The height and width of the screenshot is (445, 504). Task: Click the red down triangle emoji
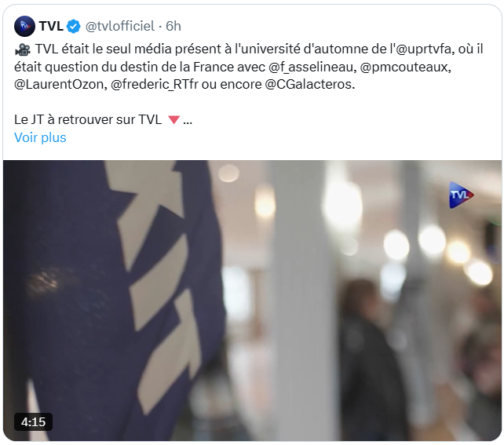tap(174, 120)
